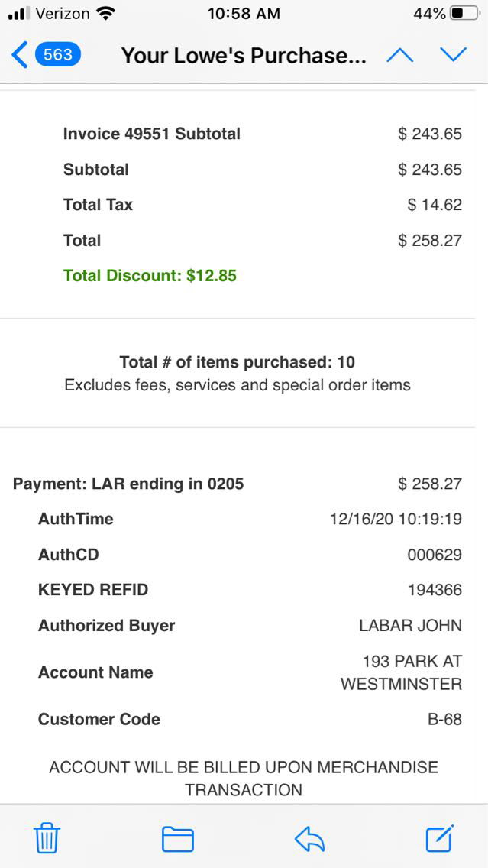This screenshot has height=868, width=488.
Task: Tap the Total amount $ 258.27
Action: tap(430, 241)
